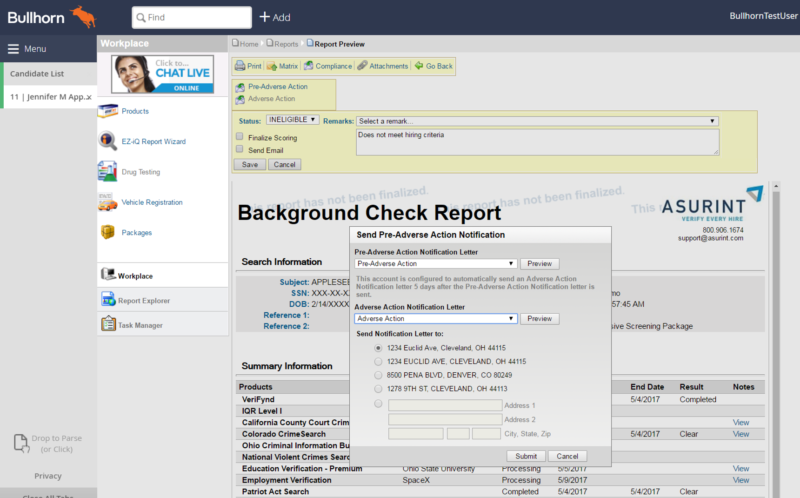Select 8500 Pena Blvd Denver address
800x498 pixels.
point(378,375)
